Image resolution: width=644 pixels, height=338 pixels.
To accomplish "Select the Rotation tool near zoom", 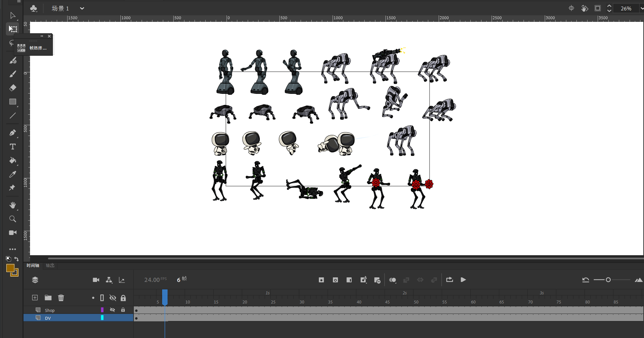I will (584, 8).
